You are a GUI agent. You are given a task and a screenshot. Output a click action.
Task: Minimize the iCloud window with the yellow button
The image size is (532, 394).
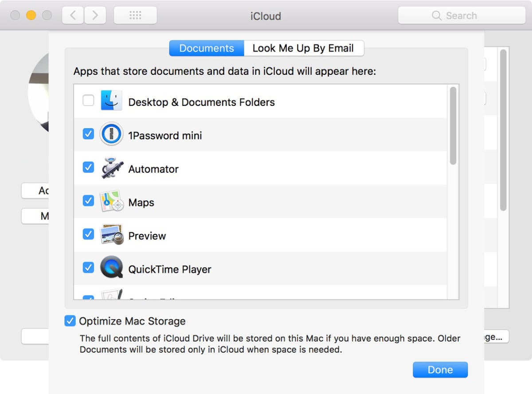coord(31,16)
